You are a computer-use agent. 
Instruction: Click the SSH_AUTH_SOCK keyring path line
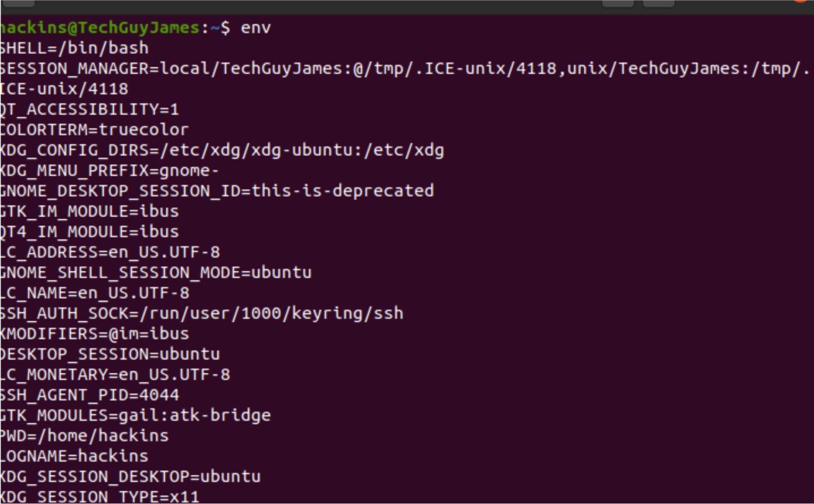coord(202,314)
